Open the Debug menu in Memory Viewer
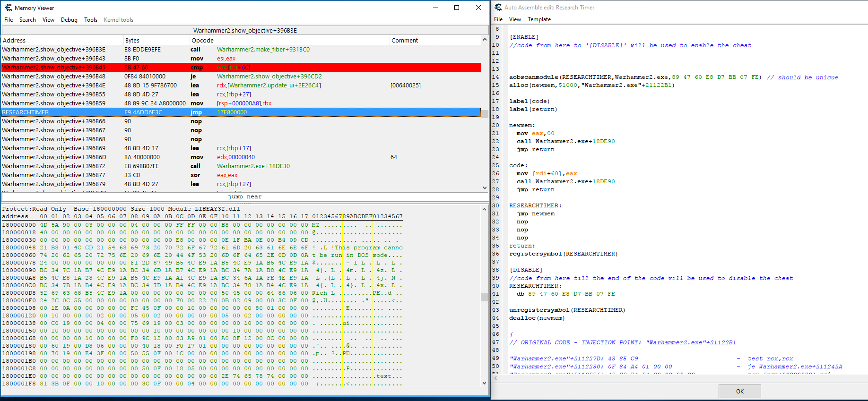 (69, 20)
